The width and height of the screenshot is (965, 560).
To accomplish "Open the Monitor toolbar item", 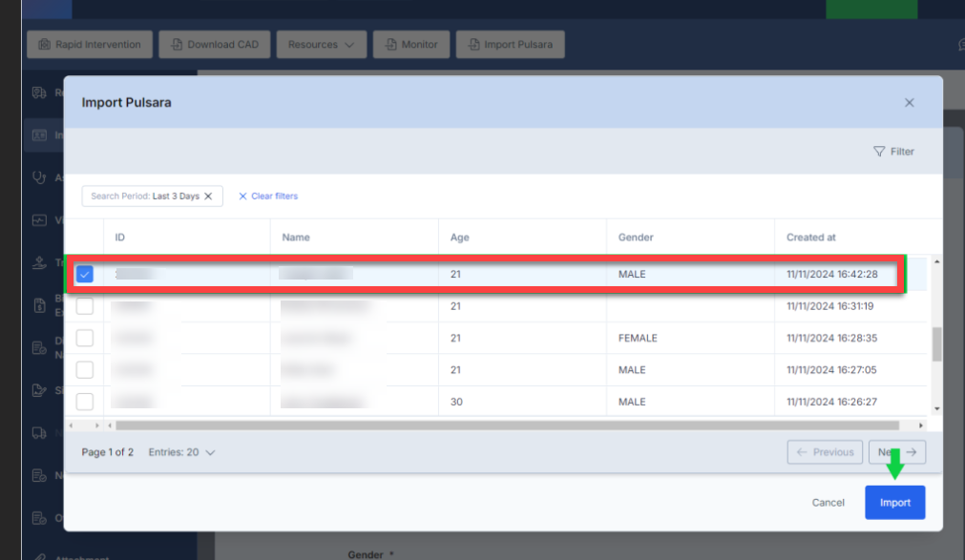I will 410,45.
